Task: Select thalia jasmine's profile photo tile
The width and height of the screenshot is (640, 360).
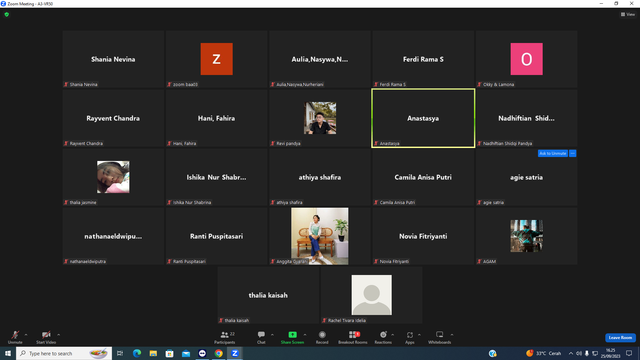Action: click(113, 177)
